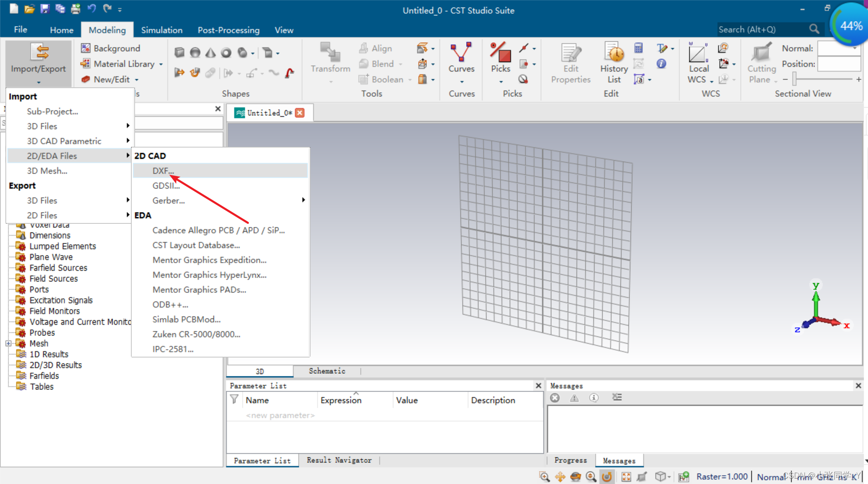Close the Untitled_0 document tab
Viewport: 868px width, 484px height.
point(300,113)
